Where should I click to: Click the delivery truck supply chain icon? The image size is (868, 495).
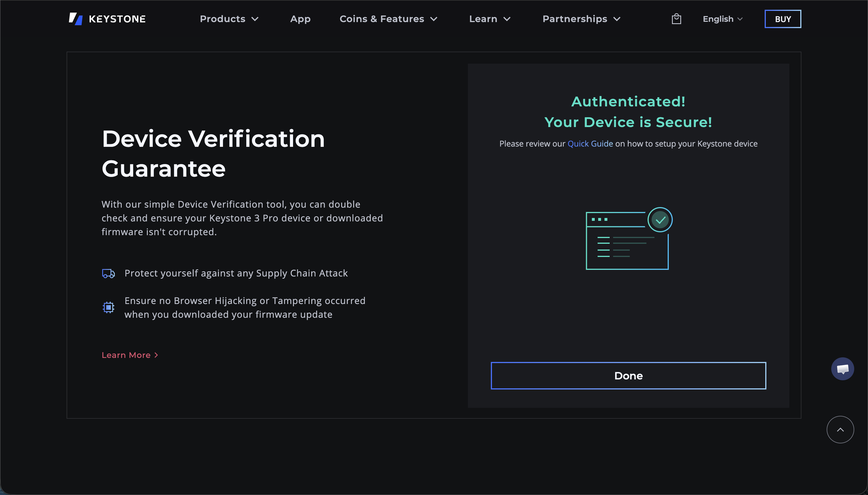[x=108, y=273]
